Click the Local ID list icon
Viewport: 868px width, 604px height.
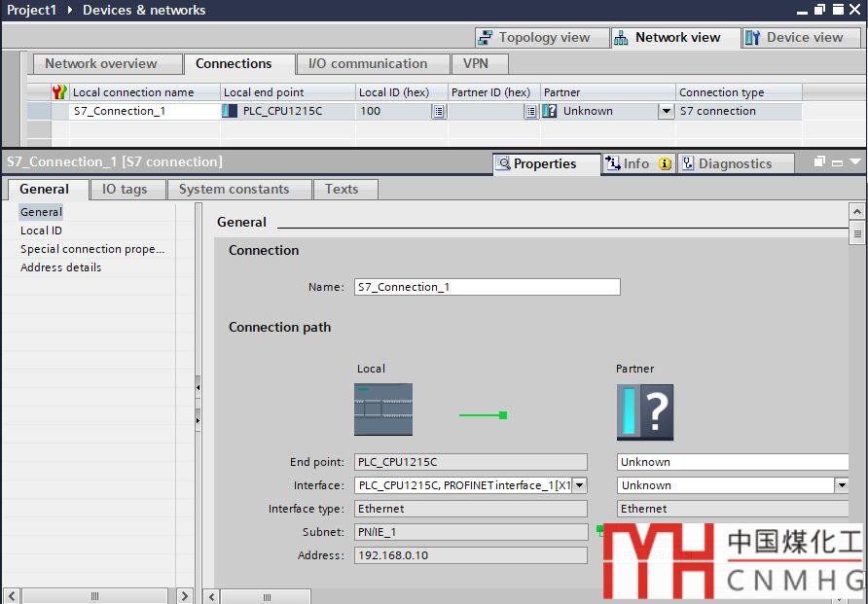[x=439, y=112]
